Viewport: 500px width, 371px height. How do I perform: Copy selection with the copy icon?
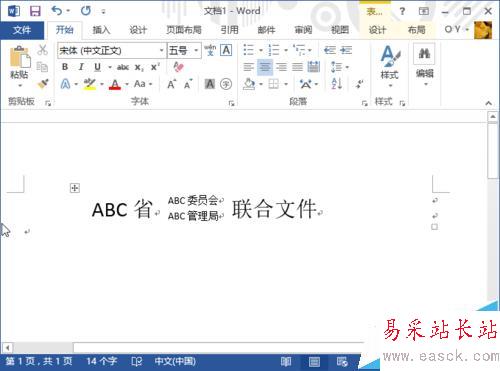42,67
